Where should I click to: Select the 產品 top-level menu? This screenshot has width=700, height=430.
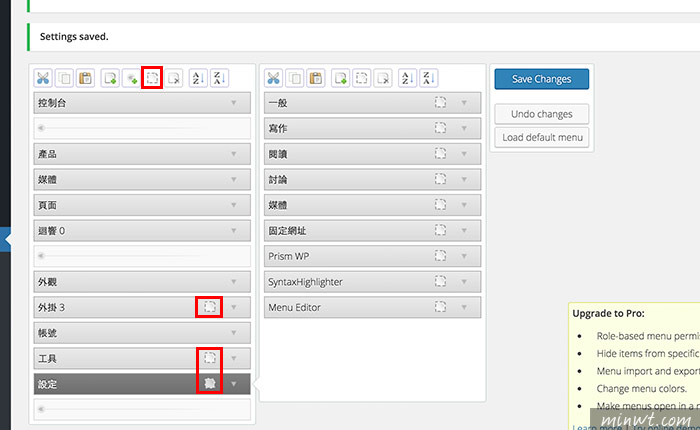click(x=142, y=154)
